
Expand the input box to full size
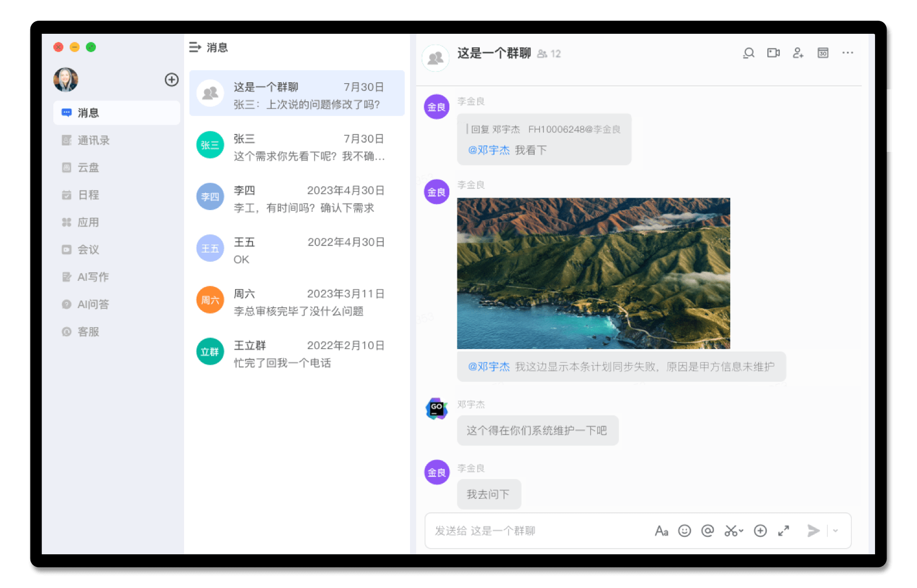(x=784, y=531)
